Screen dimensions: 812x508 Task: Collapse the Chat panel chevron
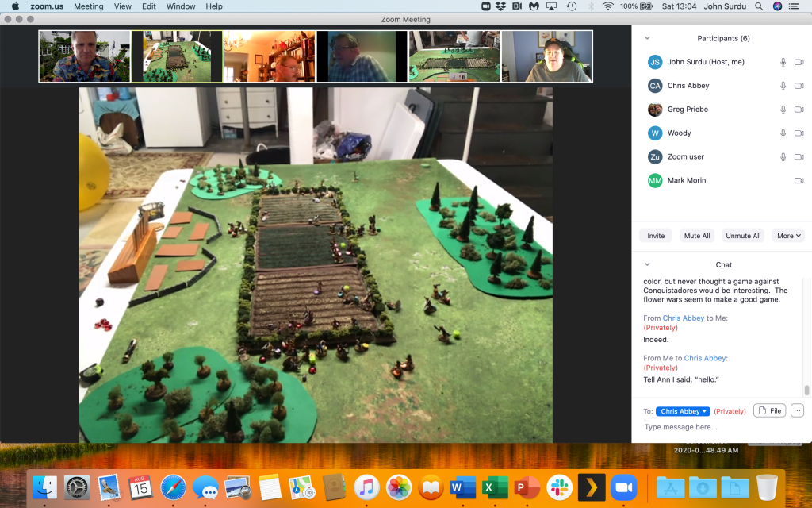(x=647, y=264)
